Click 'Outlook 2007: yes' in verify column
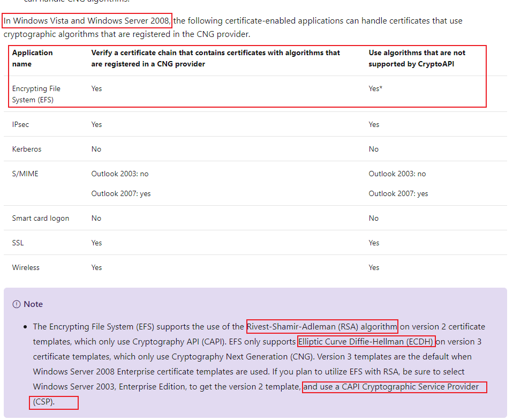The height and width of the screenshot is (420, 513). [121, 194]
